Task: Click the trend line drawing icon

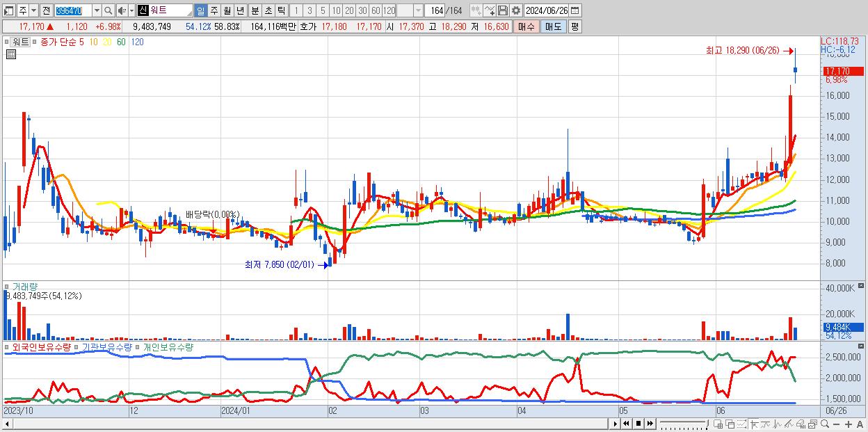Action: 766,423
